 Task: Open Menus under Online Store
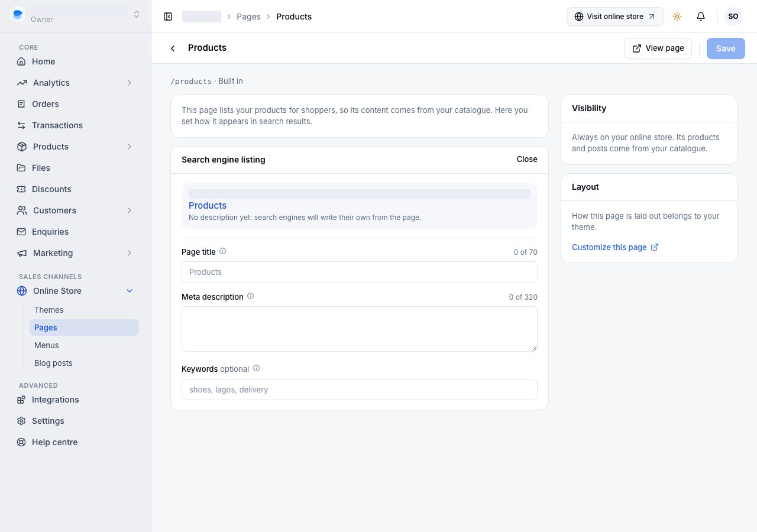pyautogui.click(x=84, y=345)
